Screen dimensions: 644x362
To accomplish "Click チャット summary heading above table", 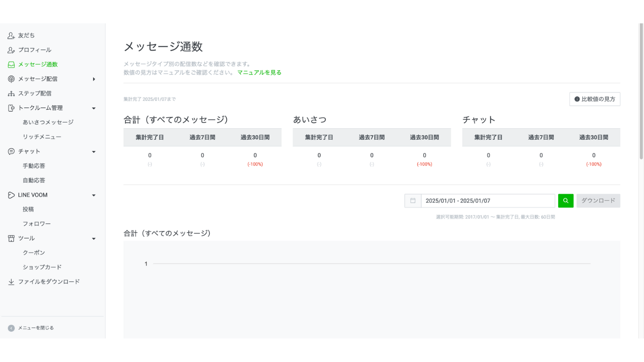I will (x=479, y=120).
